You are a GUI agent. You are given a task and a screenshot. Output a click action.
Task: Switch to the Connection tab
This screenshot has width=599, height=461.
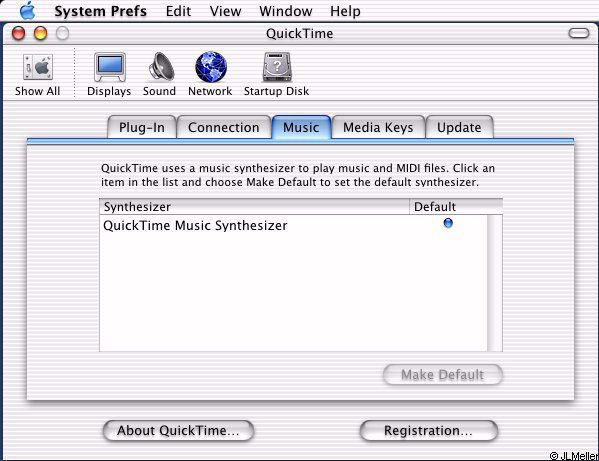click(224, 127)
